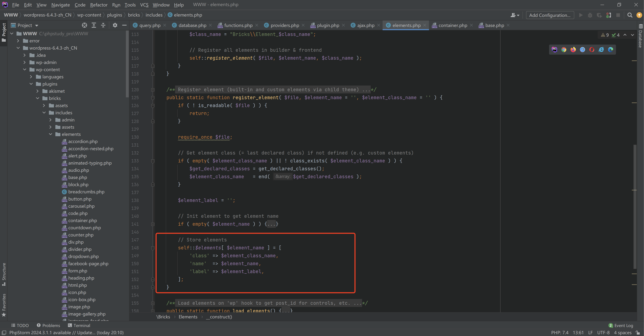Expand the error folder
The height and width of the screenshot is (336, 644).
18,41
